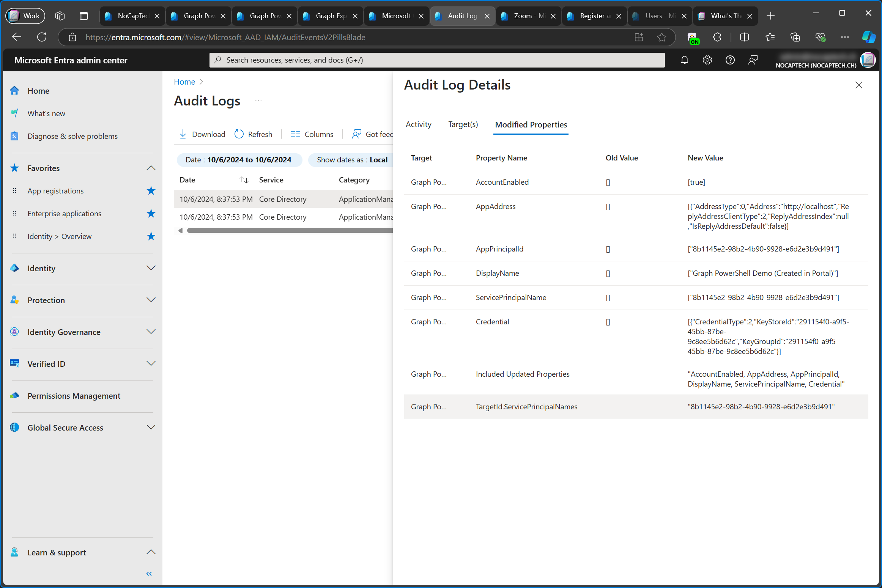Click the Settings gear icon in top bar
Viewport: 882px width, 588px height.
(707, 60)
